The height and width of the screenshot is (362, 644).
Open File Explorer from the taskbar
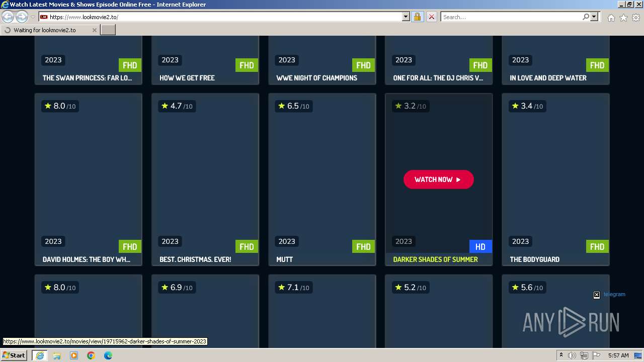click(x=57, y=355)
